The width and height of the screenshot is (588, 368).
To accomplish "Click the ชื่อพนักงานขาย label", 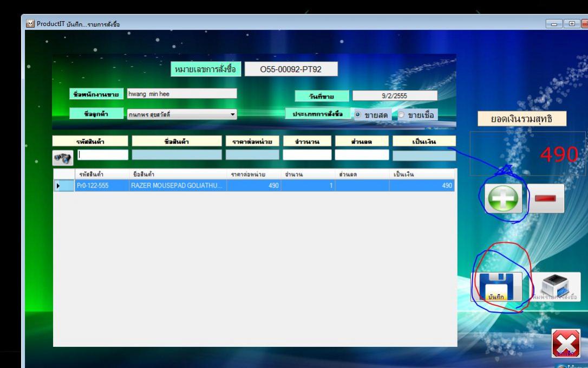I will [96, 94].
